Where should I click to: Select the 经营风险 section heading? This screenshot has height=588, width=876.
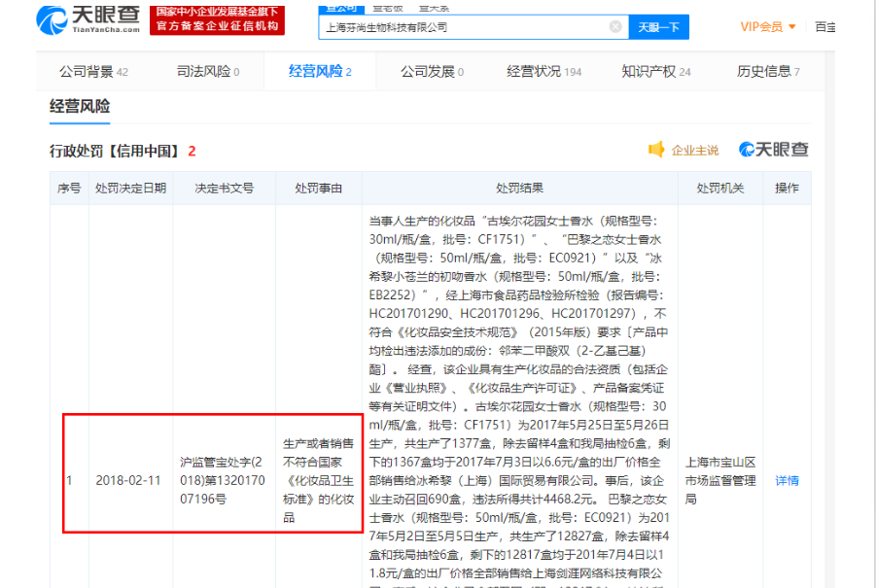pyautogui.click(x=80, y=107)
